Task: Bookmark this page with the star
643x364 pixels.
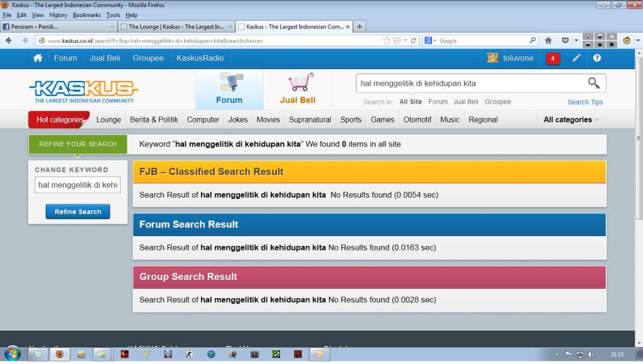Action: tap(386, 41)
